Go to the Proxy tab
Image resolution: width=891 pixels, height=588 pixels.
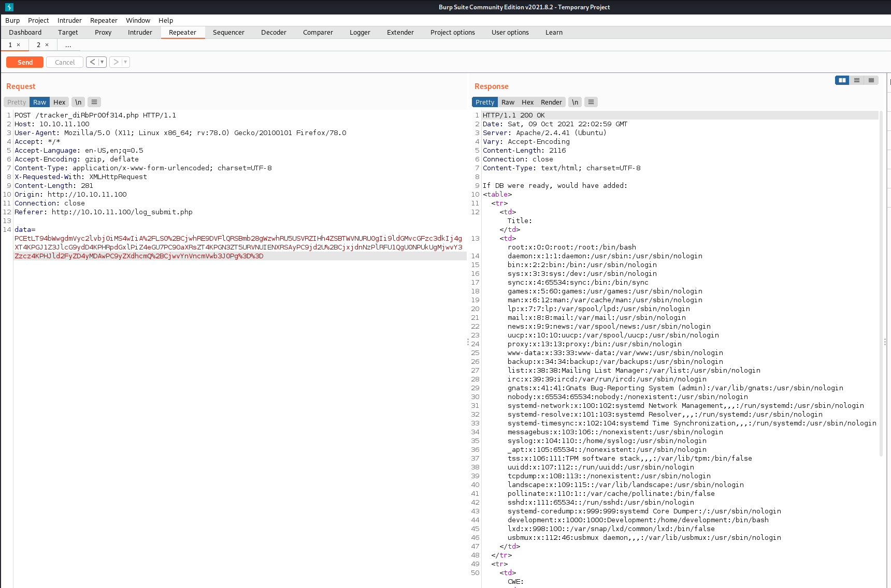103,33
